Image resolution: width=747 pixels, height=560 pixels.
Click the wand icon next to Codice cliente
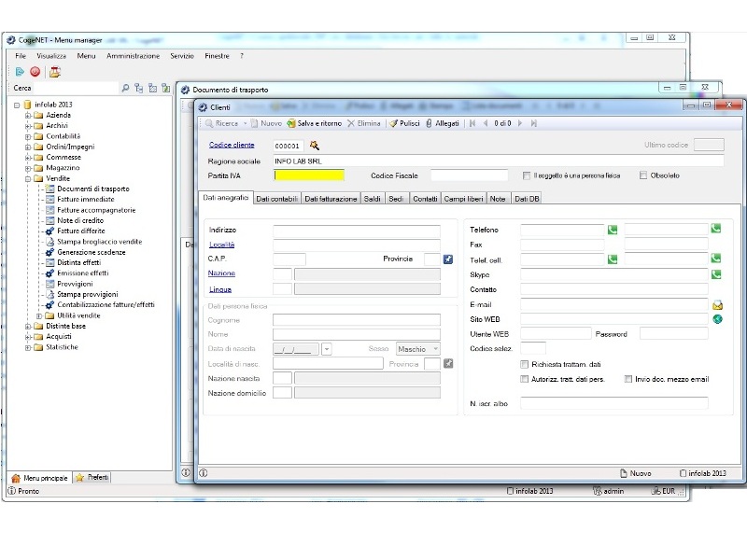pos(315,146)
